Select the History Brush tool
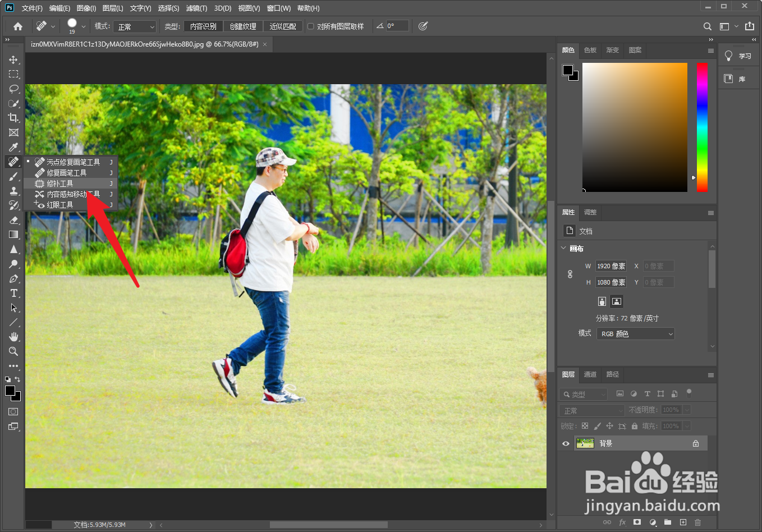The height and width of the screenshot is (532, 762). pos(13,205)
